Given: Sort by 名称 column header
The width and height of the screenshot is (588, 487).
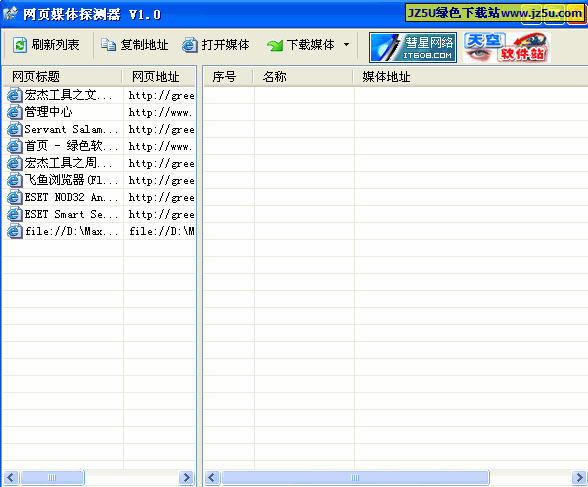Looking at the screenshot, I should click(x=303, y=76).
